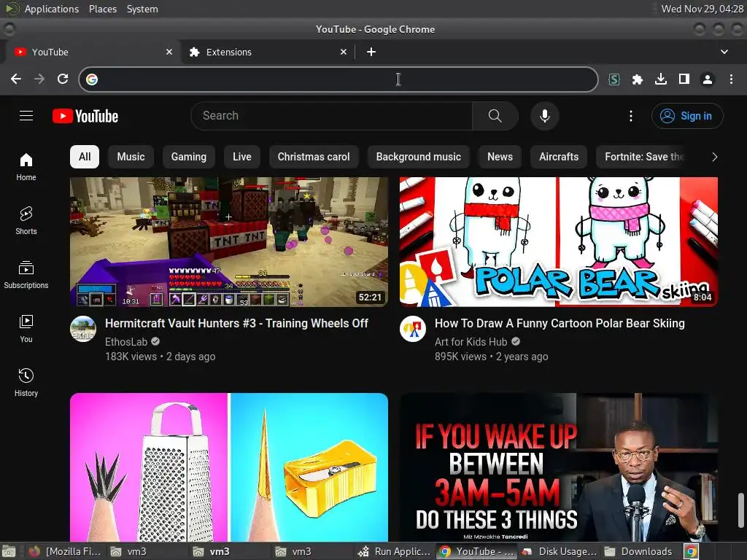The width and height of the screenshot is (747, 560).
Task: Go back in Chrome
Action: click(16, 79)
